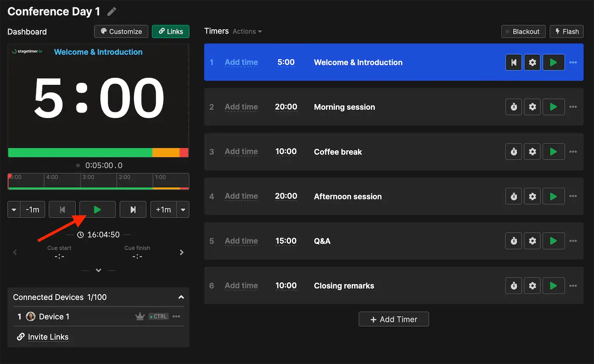Expand the chevron below Cue start section

(98, 270)
